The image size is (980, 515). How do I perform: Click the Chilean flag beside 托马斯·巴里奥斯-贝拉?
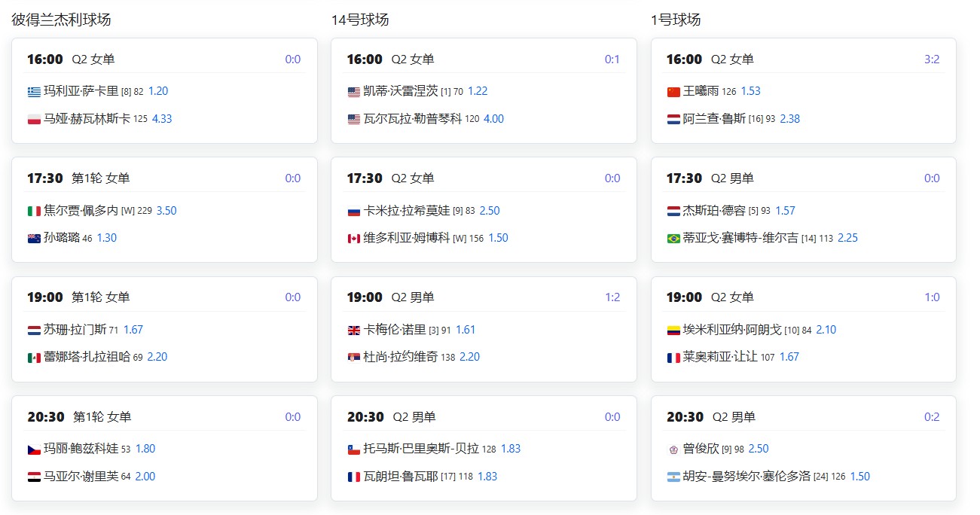coord(354,449)
